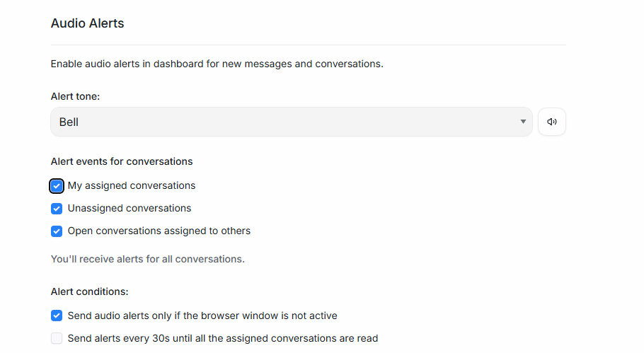644x353 pixels.
Task: Click Open conversations assigned to others label
Action: [159, 231]
